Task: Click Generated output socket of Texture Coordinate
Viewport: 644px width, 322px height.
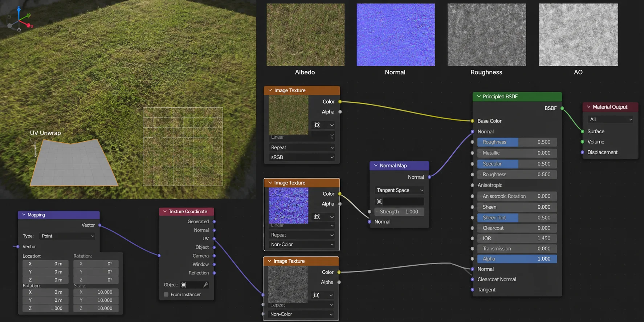Action: [x=214, y=221]
